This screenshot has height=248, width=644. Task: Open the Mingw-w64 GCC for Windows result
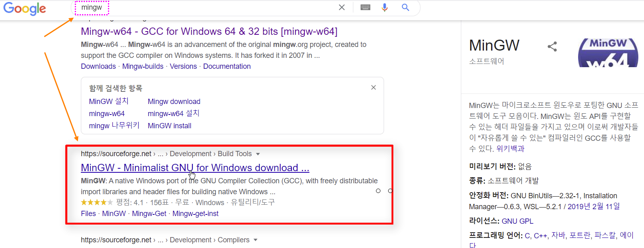coord(209,32)
